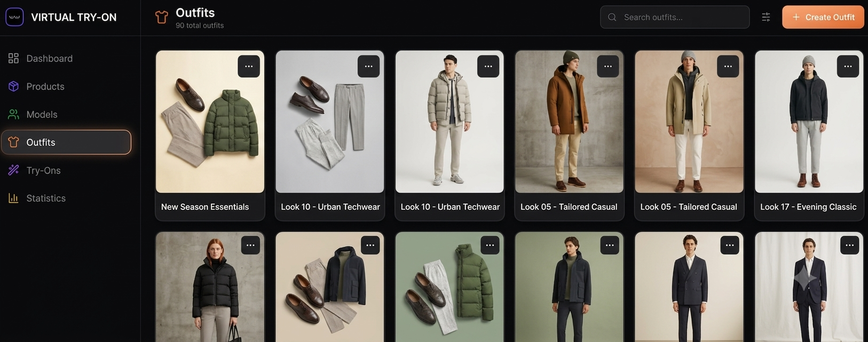The width and height of the screenshot is (868, 342).
Task: Open more options on white-curtain suit model card
Action: coord(849,245)
